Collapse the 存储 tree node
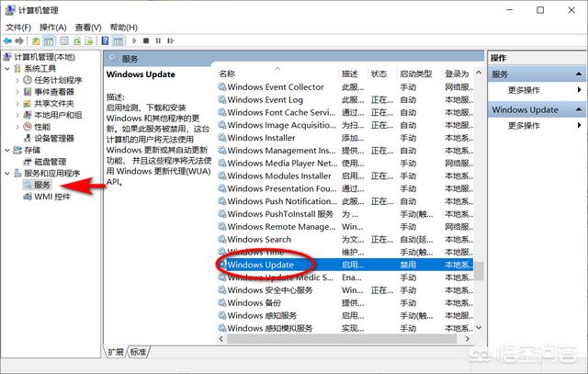This screenshot has height=374, width=588. point(7,150)
